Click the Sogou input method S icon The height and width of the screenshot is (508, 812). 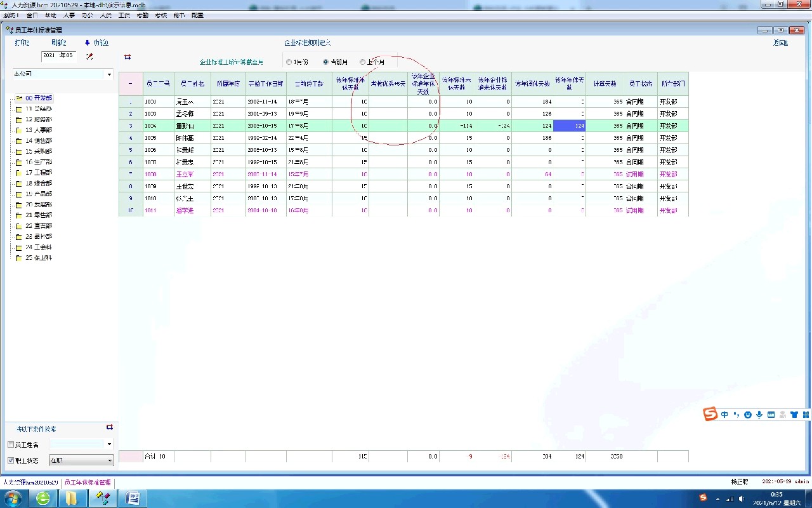coord(710,415)
